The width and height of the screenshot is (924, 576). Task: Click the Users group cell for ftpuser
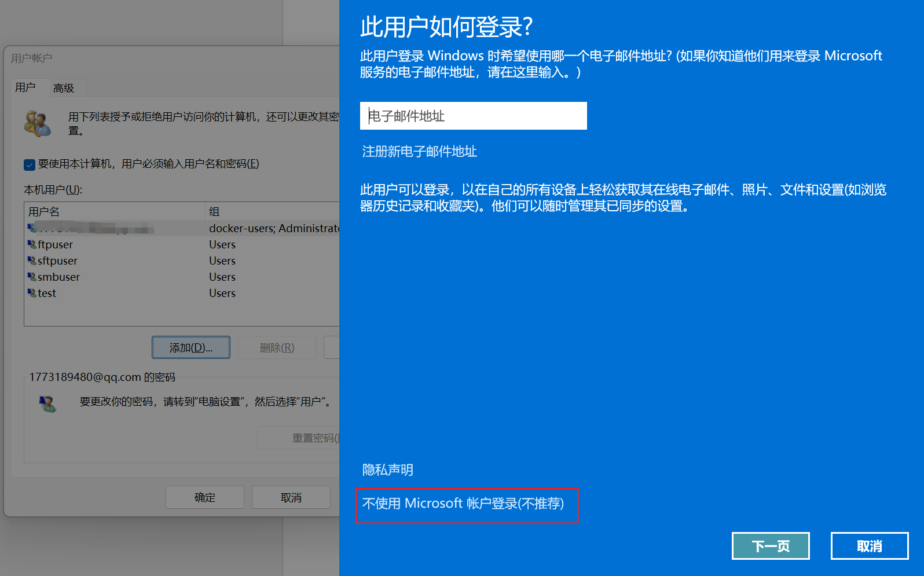coord(222,244)
